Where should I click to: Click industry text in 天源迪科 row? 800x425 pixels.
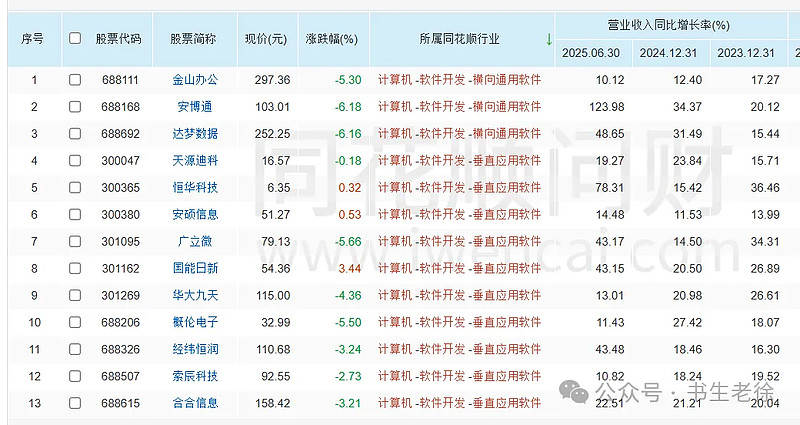click(459, 161)
